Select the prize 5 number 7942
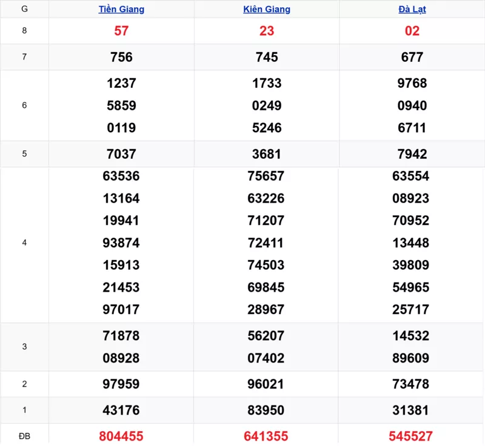This screenshot has width=485, height=448. [412, 154]
